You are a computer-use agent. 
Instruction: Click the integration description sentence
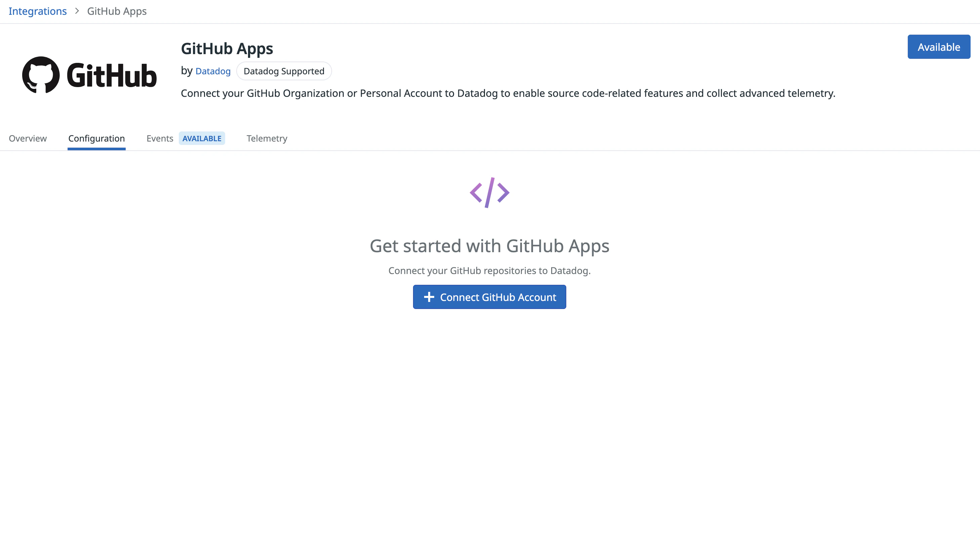[508, 93]
